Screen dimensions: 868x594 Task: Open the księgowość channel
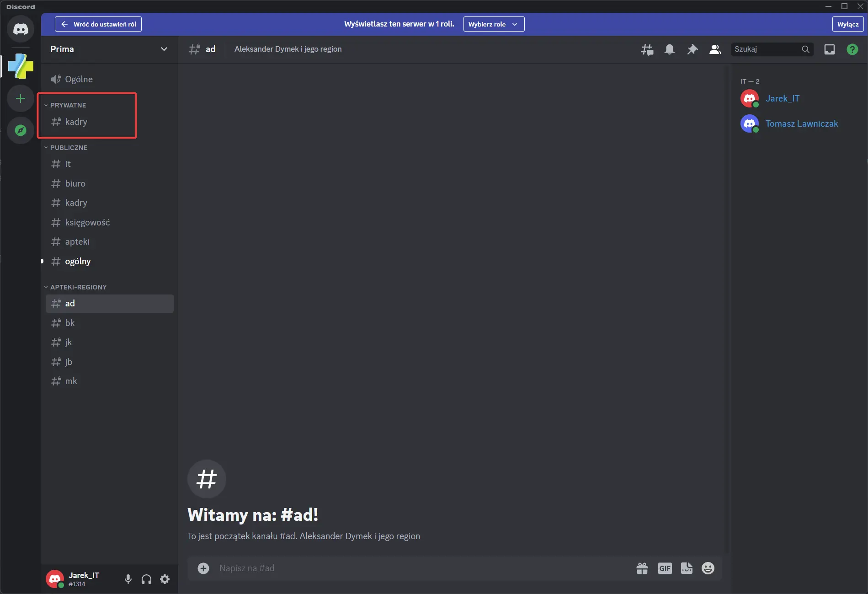110,223
